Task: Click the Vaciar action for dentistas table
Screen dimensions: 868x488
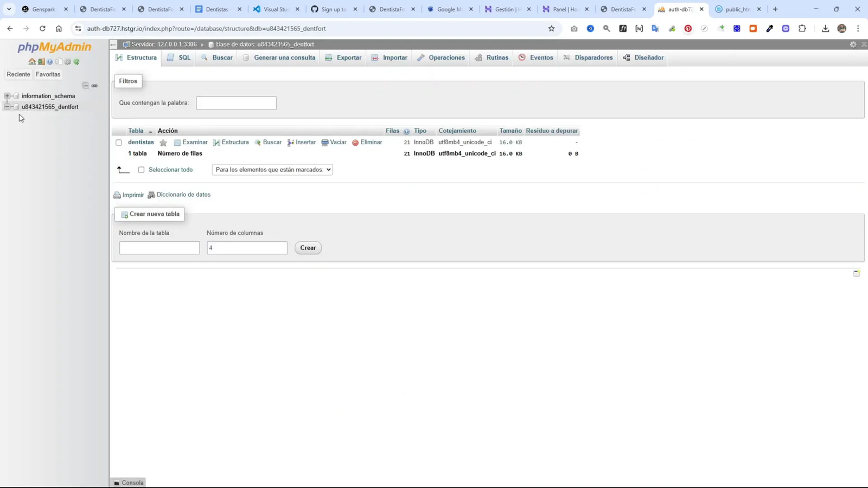Action: point(338,142)
